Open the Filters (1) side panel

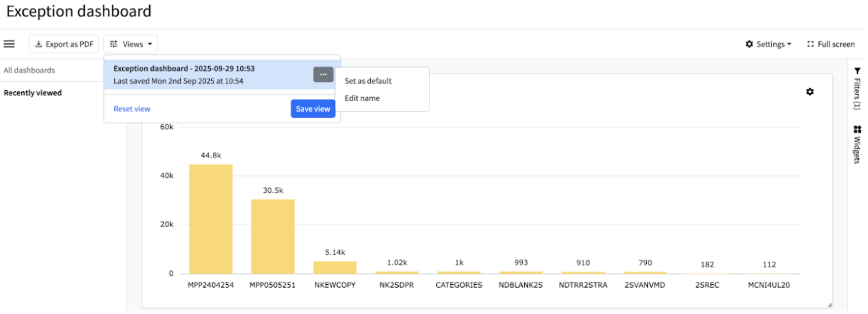[857, 89]
